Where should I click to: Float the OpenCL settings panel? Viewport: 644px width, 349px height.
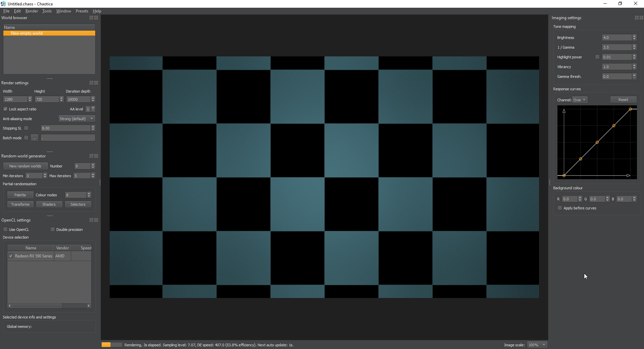coord(91,220)
